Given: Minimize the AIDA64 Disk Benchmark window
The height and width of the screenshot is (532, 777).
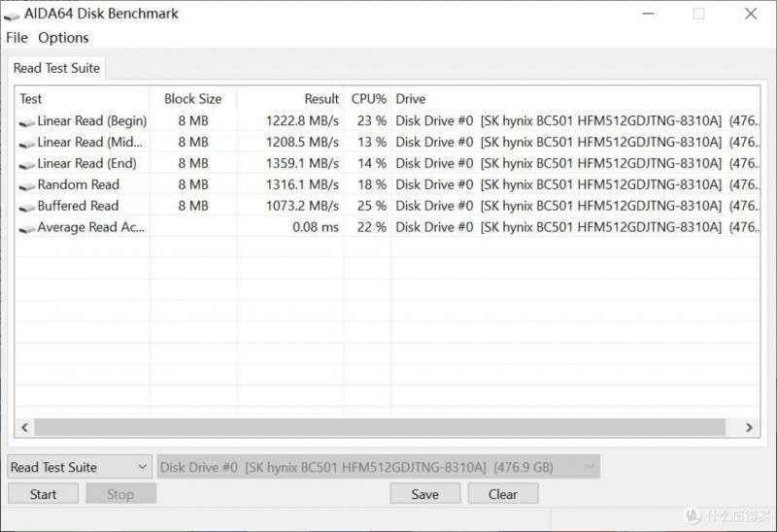Looking at the screenshot, I should pos(648,14).
